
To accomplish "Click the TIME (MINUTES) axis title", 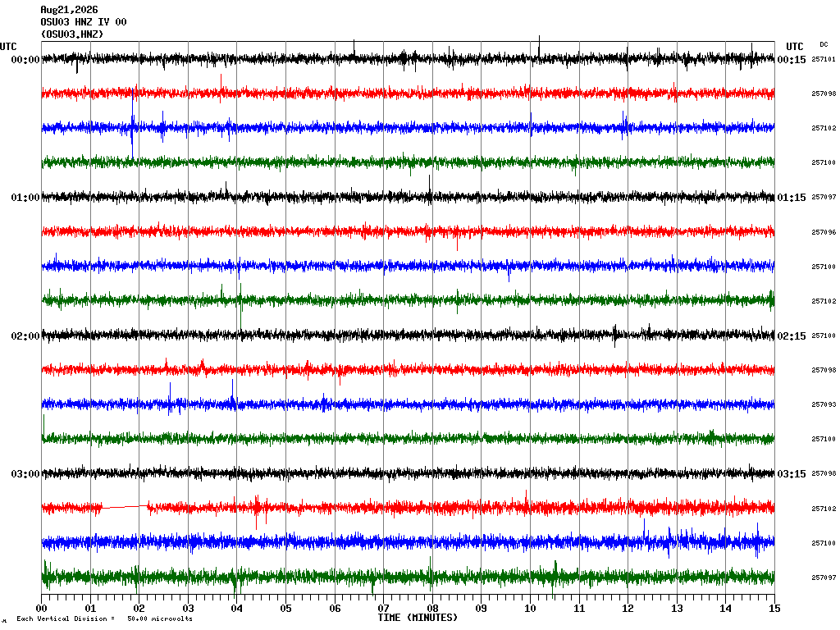I will (x=418, y=618).
